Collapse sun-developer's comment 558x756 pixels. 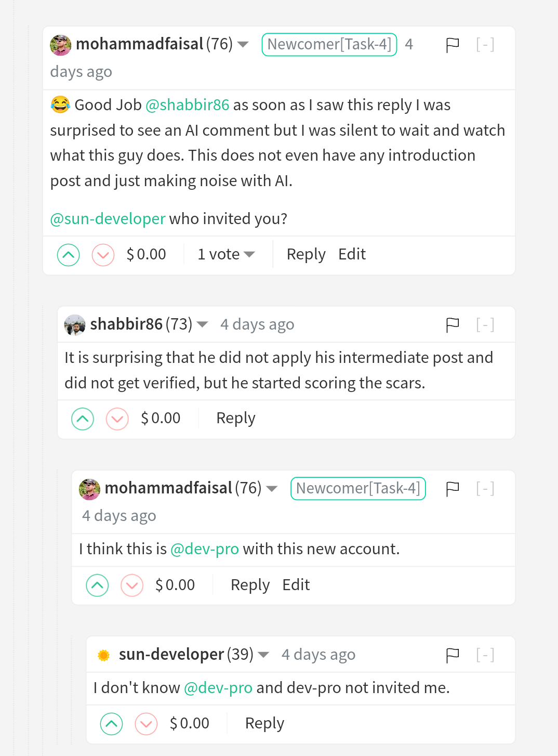485,655
